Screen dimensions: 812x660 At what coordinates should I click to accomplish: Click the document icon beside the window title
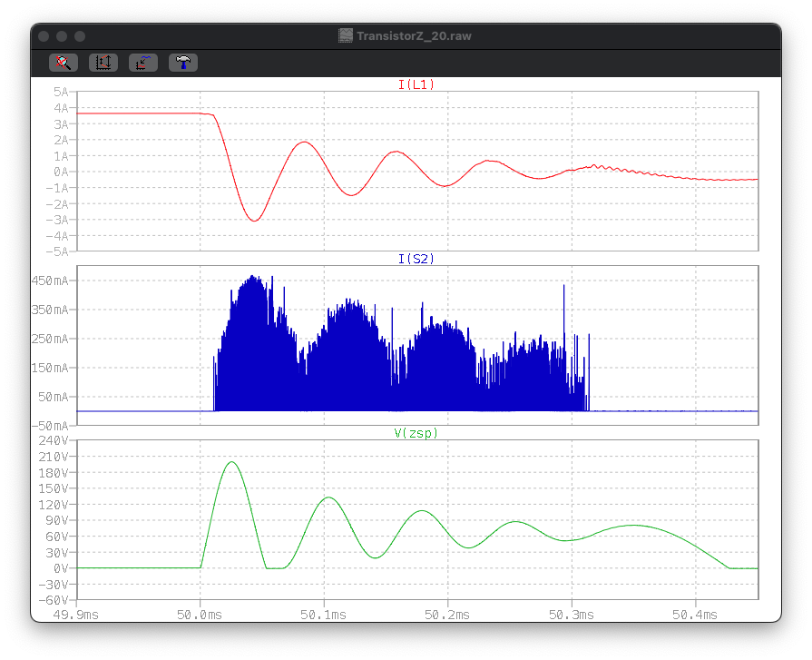click(x=346, y=36)
